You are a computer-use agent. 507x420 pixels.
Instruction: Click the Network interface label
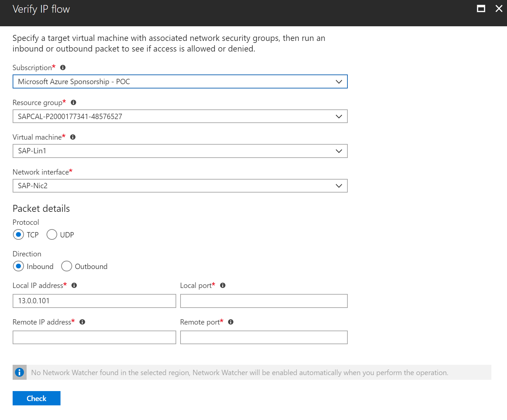pos(41,172)
